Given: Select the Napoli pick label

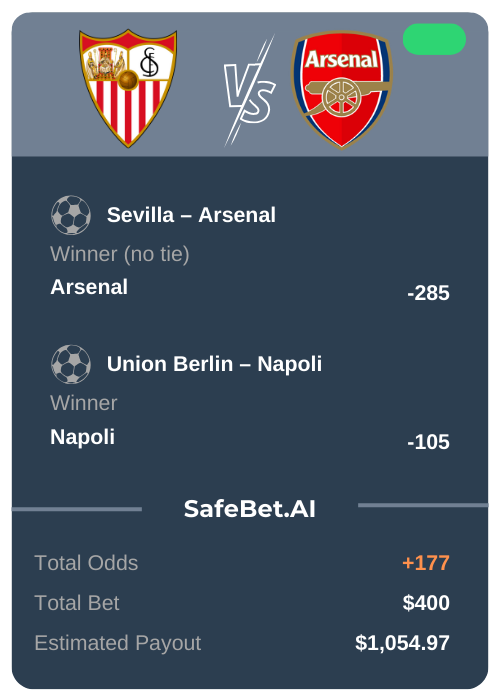Looking at the screenshot, I should pyautogui.click(x=83, y=437).
